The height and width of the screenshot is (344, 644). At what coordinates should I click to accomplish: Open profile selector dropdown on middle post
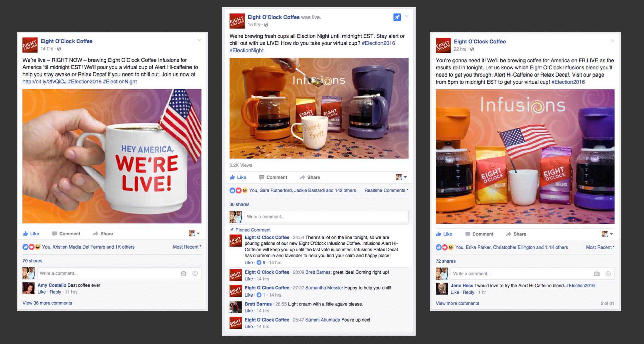[x=401, y=177]
